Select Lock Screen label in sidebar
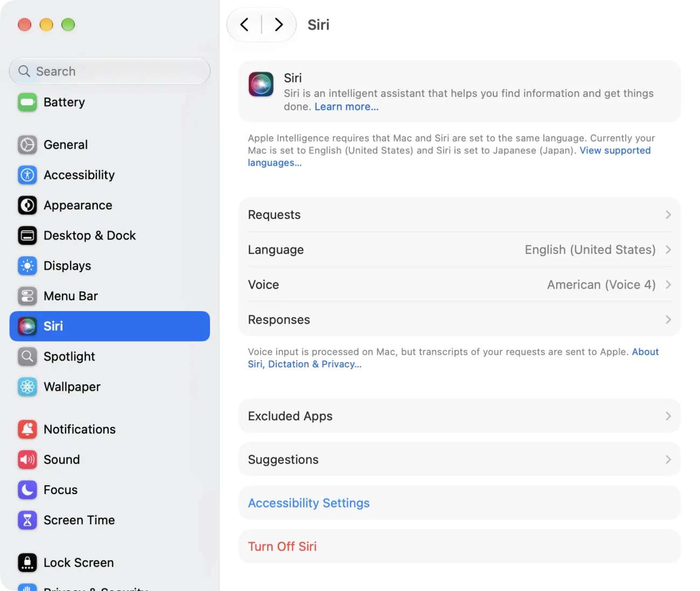The height and width of the screenshot is (591, 700). point(79,562)
